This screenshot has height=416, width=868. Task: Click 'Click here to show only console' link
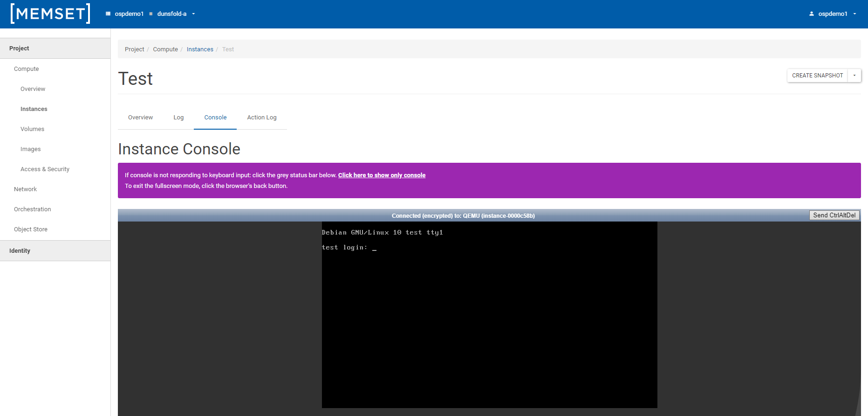(x=382, y=175)
